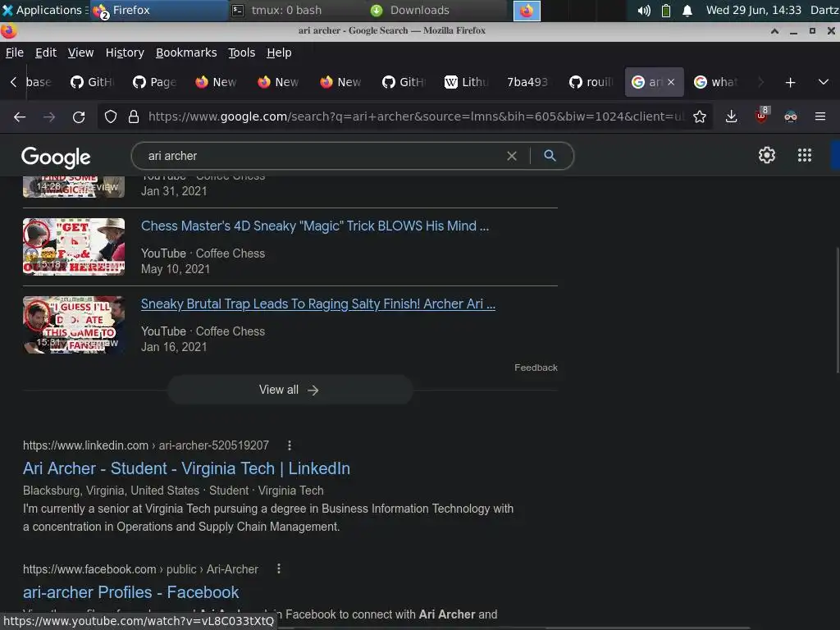Open options dots for the Facebook result
840x630 pixels.
click(x=279, y=568)
